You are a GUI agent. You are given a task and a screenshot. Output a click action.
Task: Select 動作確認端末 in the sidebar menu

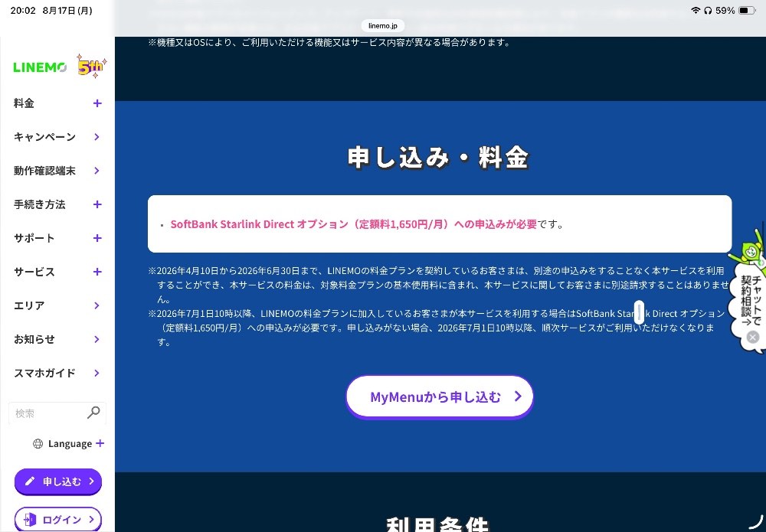tap(44, 171)
